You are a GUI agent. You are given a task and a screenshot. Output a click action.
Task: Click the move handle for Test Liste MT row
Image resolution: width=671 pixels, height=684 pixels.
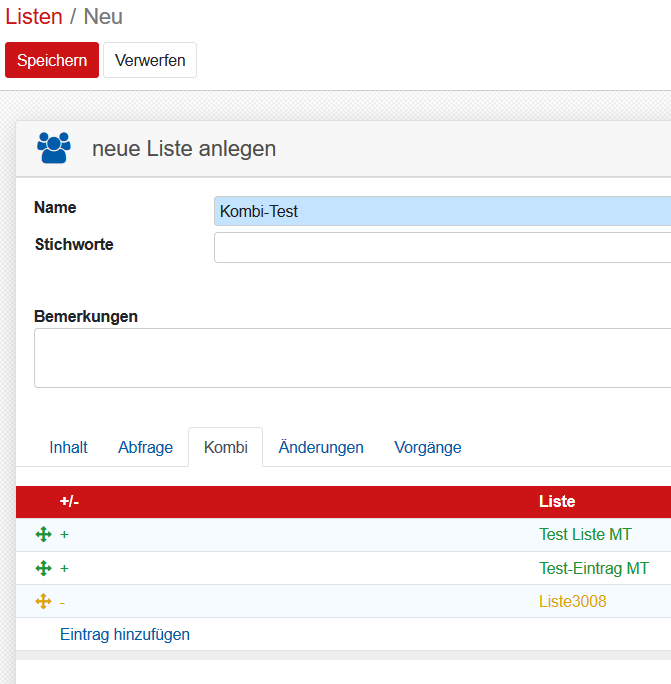point(43,535)
